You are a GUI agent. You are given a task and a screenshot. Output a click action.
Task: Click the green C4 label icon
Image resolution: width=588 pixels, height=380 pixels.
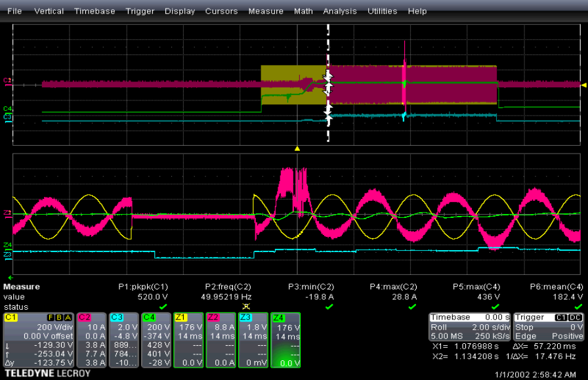149,318
